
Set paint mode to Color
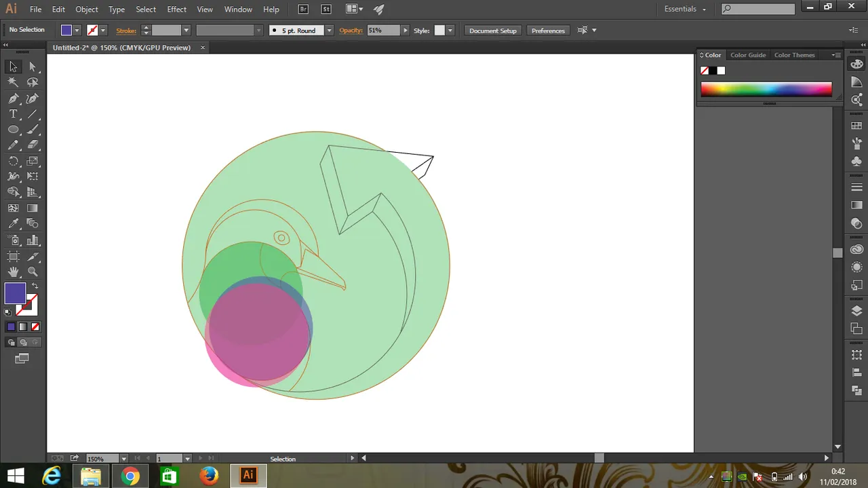tap(11, 326)
